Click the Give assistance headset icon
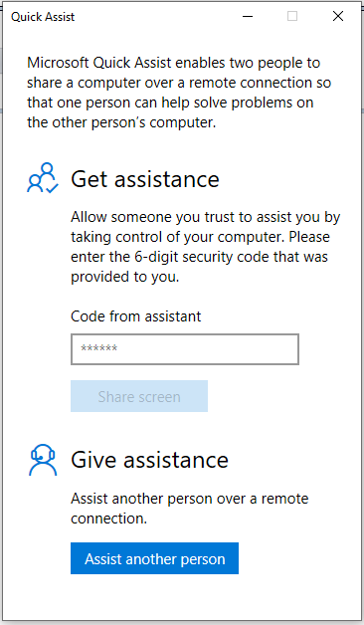Viewport: 364px width, 625px height. pyautogui.click(x=43, y=460)
